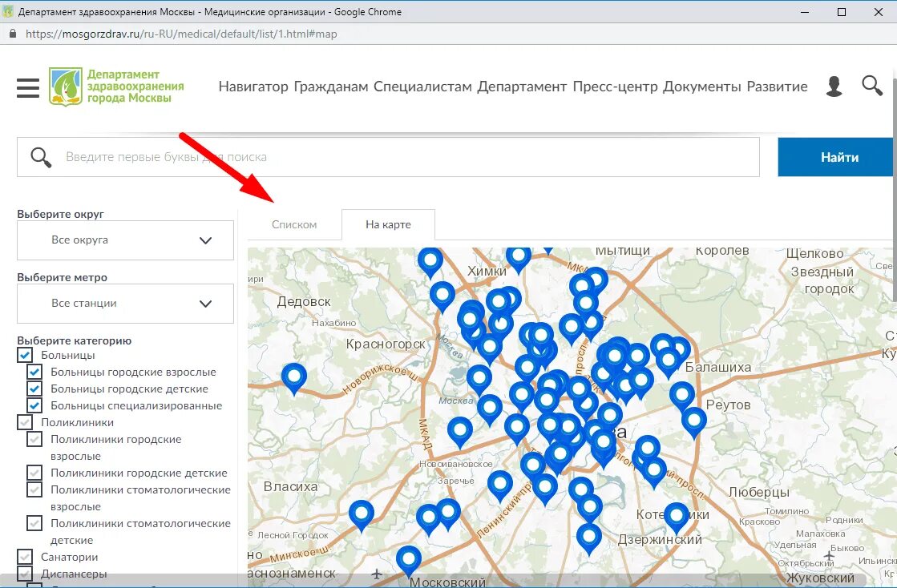Click Дедовск label on map
Screen dimensions: 897x588
pos(304,302)
